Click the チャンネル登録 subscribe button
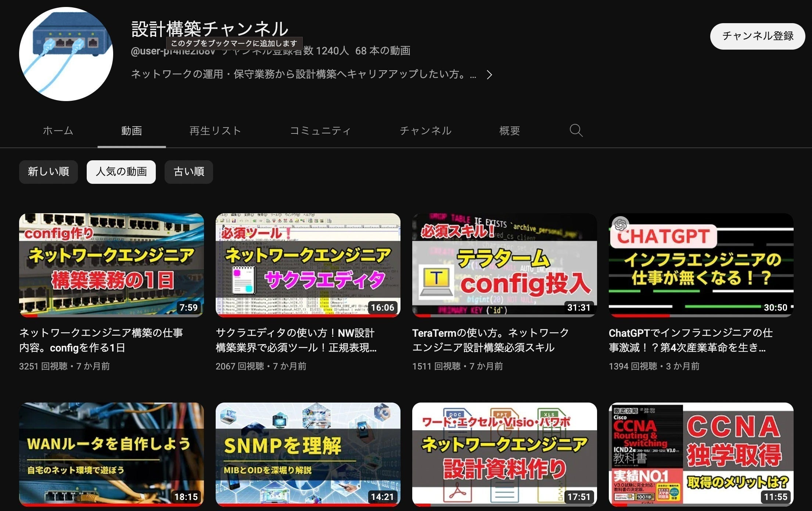The width and height of the screenshot is (812, 511). [x=757, y=36]
